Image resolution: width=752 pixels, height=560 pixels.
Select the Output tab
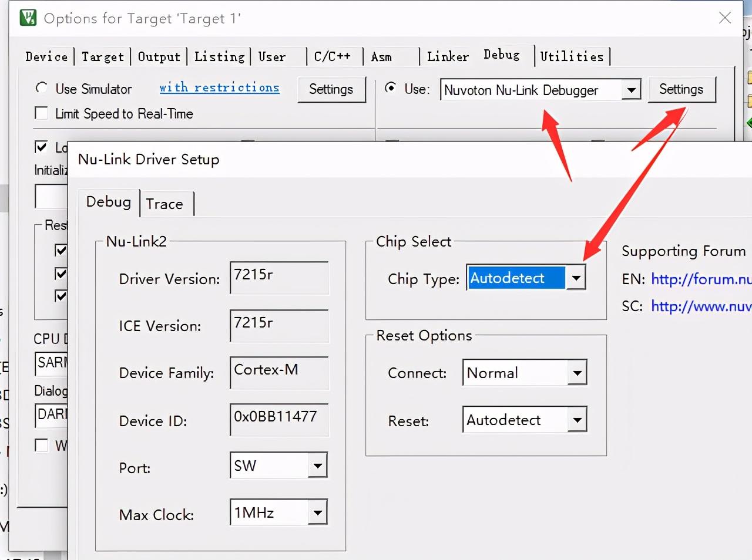159,56
